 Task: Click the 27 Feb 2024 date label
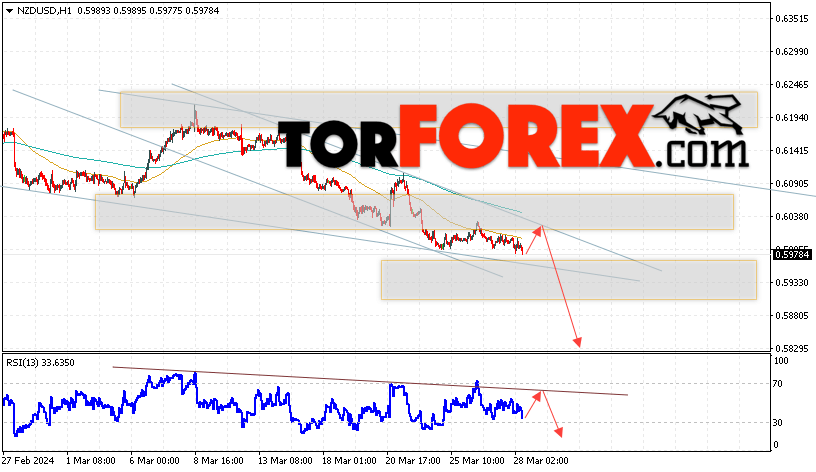(x=28, y=461)
